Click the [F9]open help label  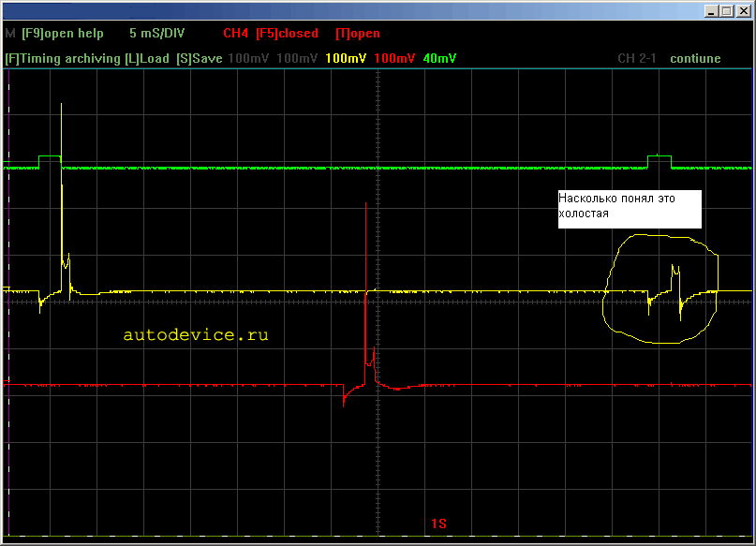[63, 34]
